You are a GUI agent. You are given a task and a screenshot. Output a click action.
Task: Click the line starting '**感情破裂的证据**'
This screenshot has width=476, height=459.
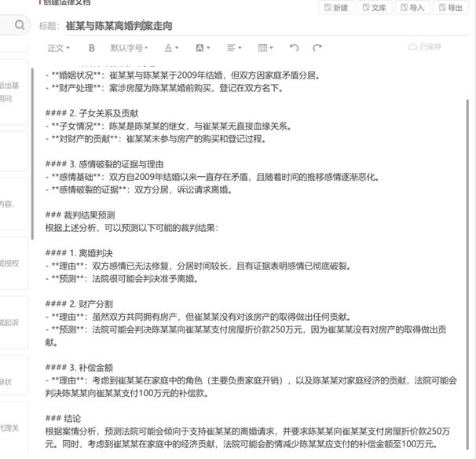pos(139,190)
